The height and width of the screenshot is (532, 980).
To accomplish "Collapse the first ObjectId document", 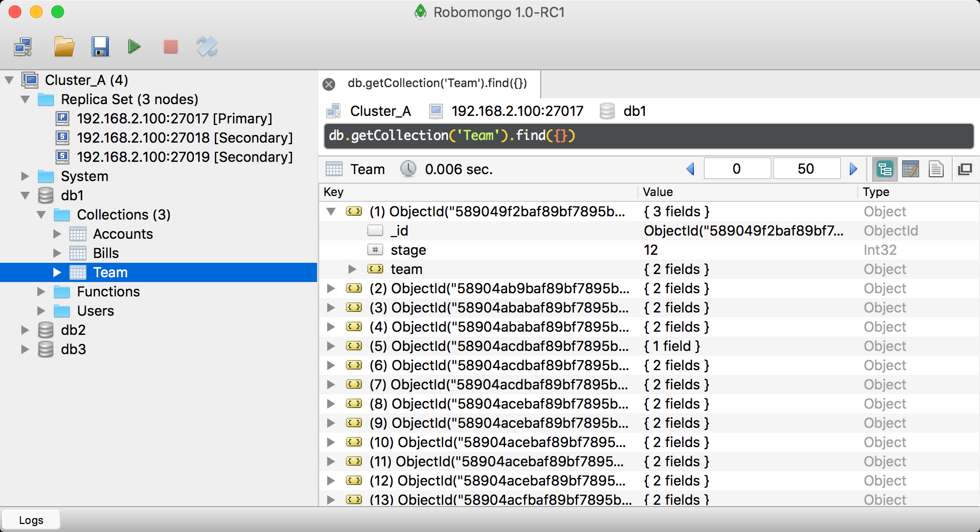I will 330,212.
